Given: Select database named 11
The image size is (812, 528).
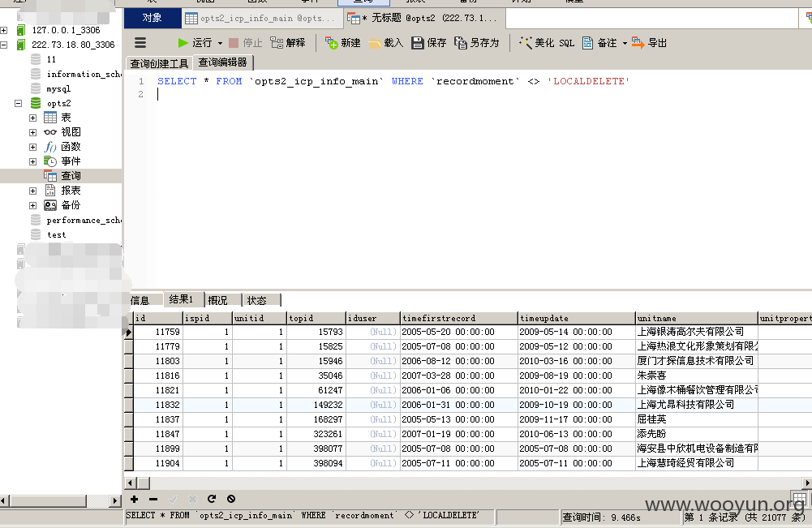Looking at the screenshot, I should click(51, 59).
